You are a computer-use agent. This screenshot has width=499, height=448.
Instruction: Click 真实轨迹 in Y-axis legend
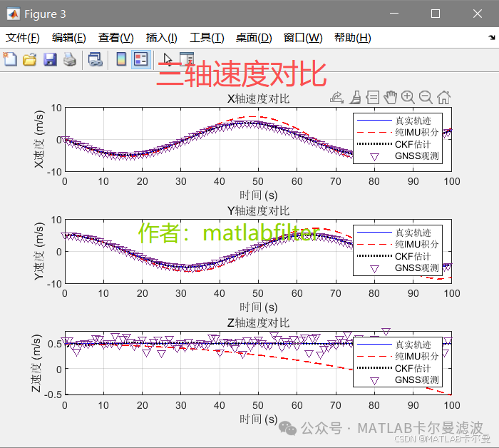(413, 233)
